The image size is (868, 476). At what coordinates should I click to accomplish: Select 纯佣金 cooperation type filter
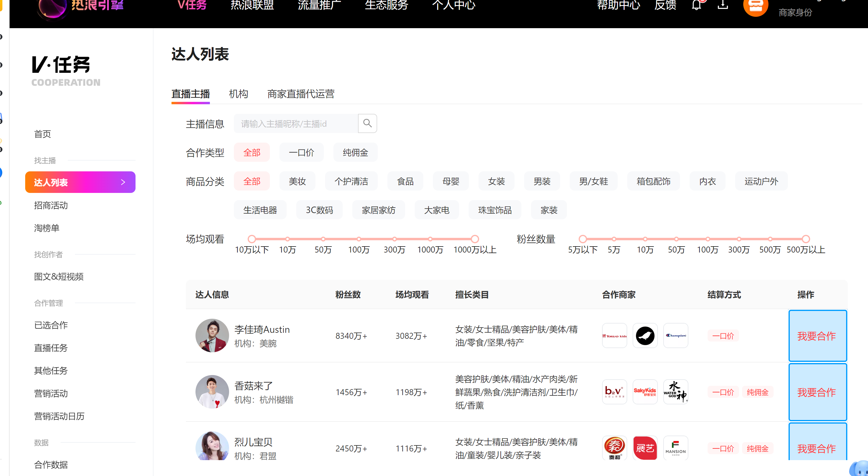[x=355, y=152]
